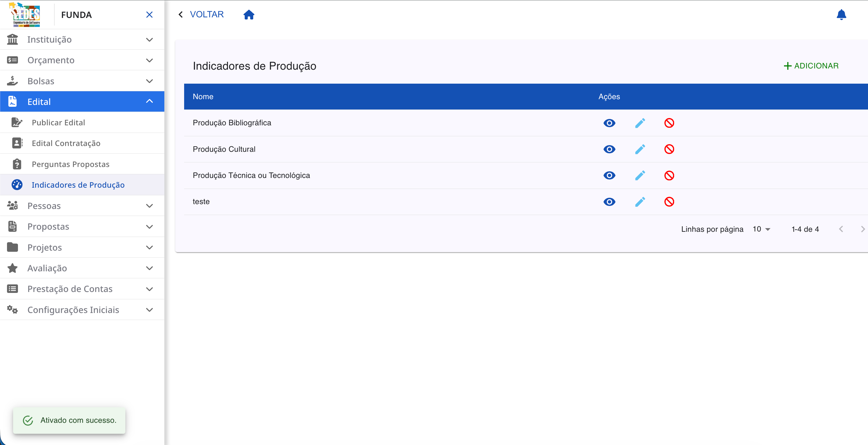This screenshot has height=445, width=868.
Task: View Produção Bibliográfica via eye icon
Action: point(609,123)
